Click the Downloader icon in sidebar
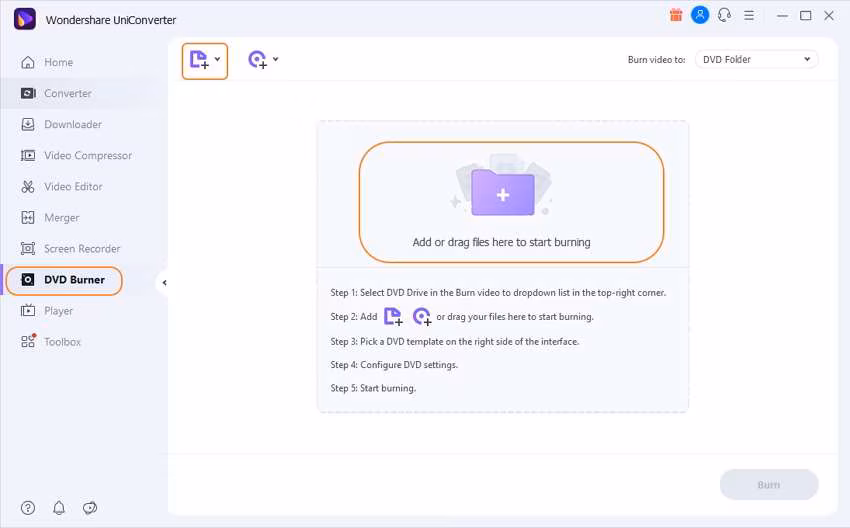The height and width of the screenshot is (528, 850). click(x=28, y=124)
